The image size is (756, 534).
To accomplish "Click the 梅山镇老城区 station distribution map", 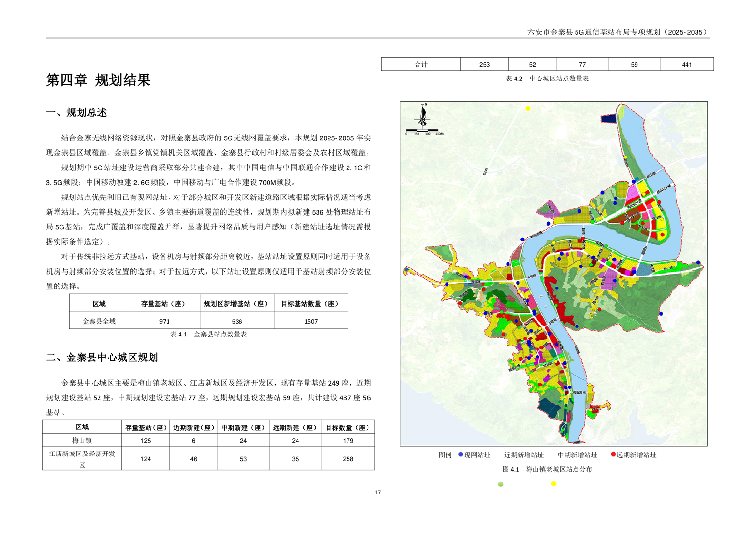I will (x=554, y=274).
